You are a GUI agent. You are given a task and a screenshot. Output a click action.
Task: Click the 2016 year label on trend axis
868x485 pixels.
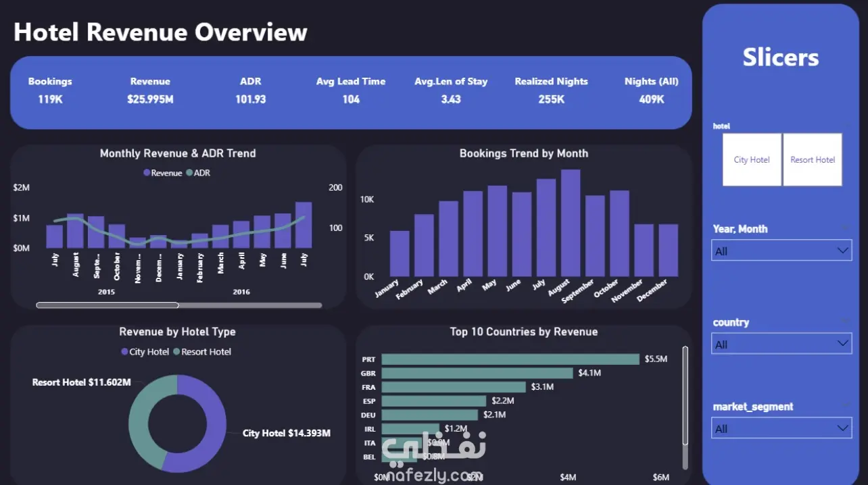(241, 292)
